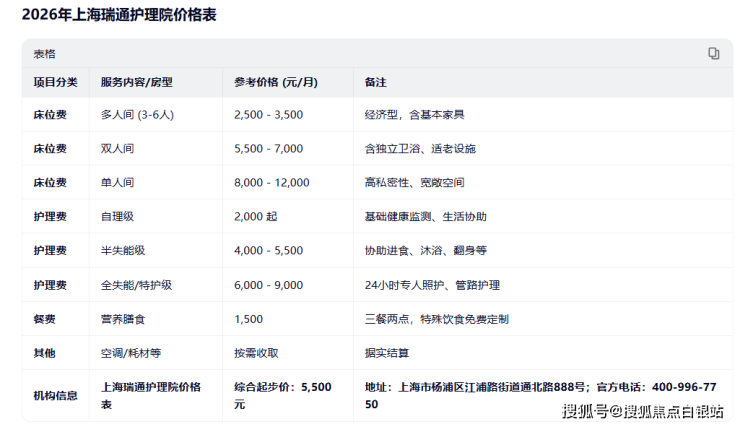Select the 多人间 (3-6人) cell
The height and width of the screenshot is (427, 740).
tap(137, 115)
